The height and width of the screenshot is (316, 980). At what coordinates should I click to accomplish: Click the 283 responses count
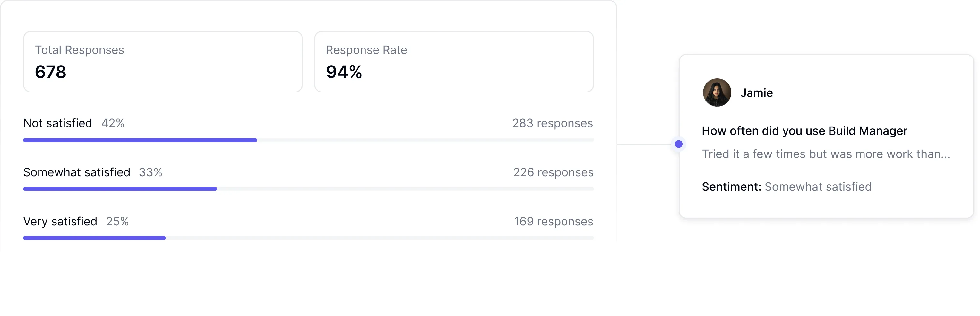(x=552, y=123)
